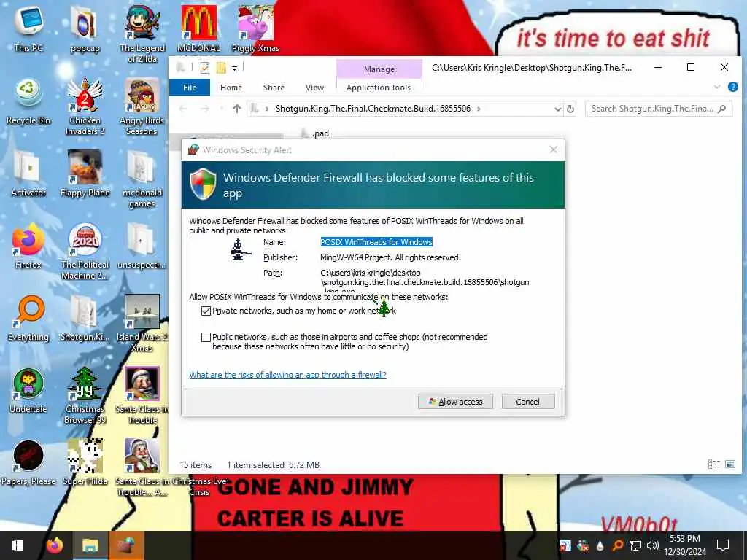Image resolution: width=747 pixels, height=560 pixels.
Task: Switch to the View ribbon tab
Action: 314,87
